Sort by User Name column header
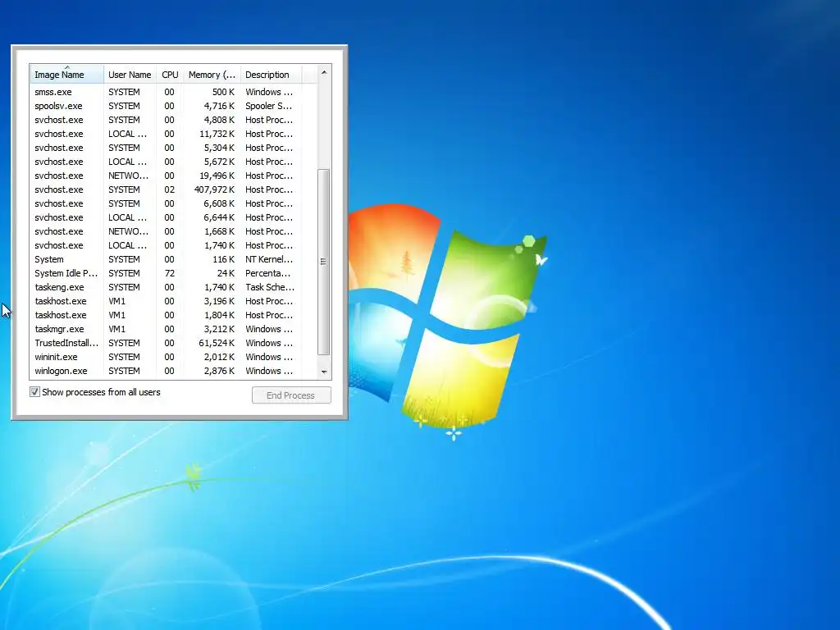This screenshot has height=630, width=840. click(130, 75)
